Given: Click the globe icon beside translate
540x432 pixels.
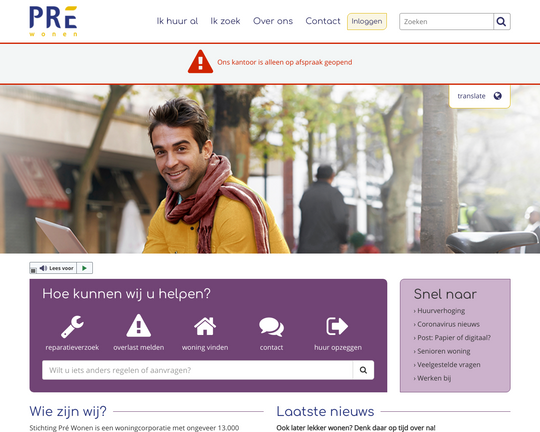Looking at the screenshot, I should [x=497, y=96].
